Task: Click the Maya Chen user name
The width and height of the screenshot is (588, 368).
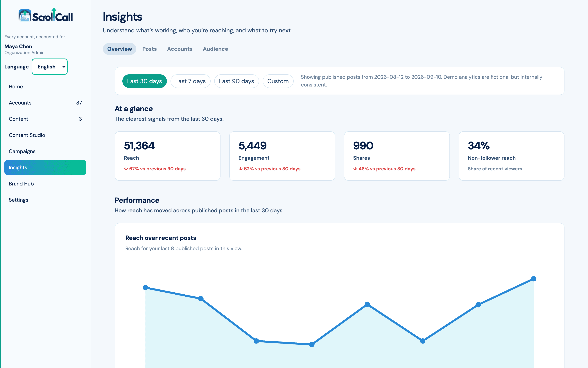Action: [18, 47]
